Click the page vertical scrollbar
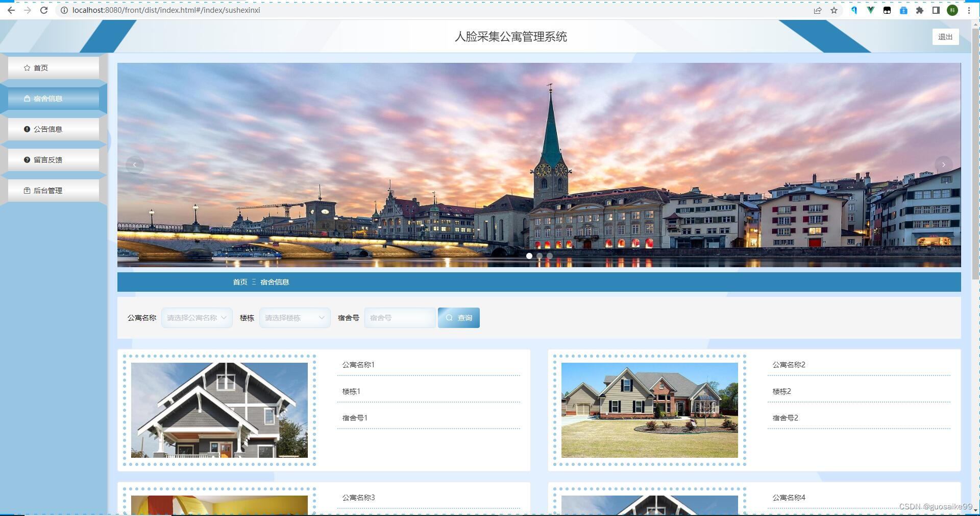Screen dimensions: 980x516 tap(975, 153)
